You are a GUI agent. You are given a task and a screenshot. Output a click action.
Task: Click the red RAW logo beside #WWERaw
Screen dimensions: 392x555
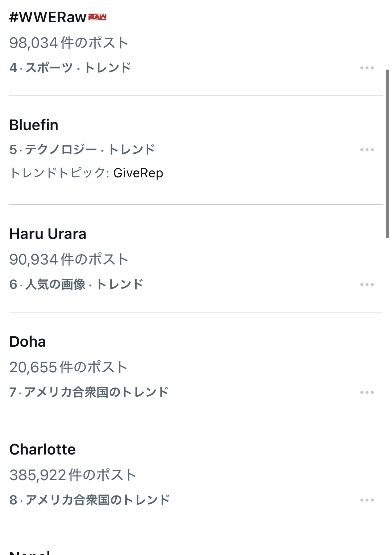[x=97, y=17]
